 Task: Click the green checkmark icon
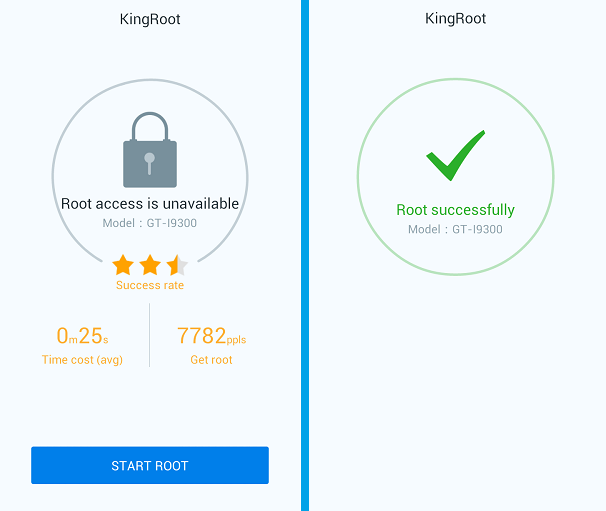click(x=455, y=155)
